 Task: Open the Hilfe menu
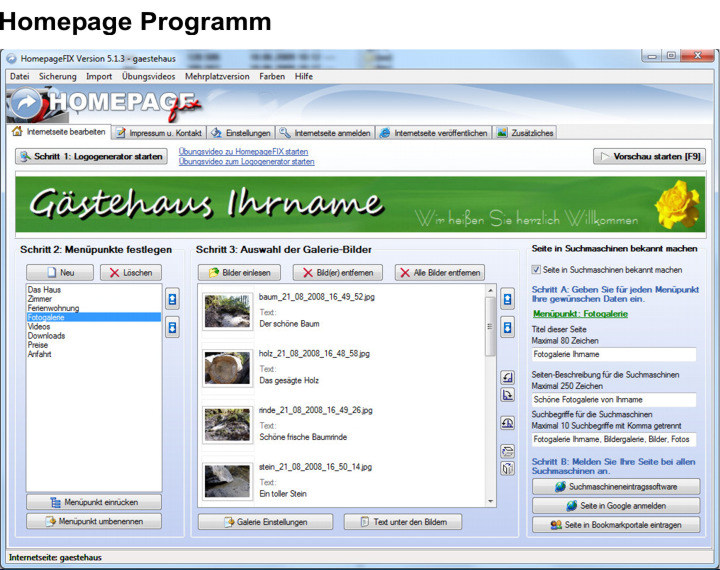304,76
